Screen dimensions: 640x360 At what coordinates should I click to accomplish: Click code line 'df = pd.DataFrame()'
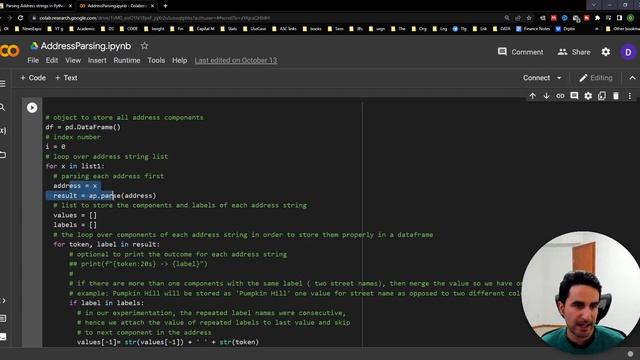click(83, 127)
